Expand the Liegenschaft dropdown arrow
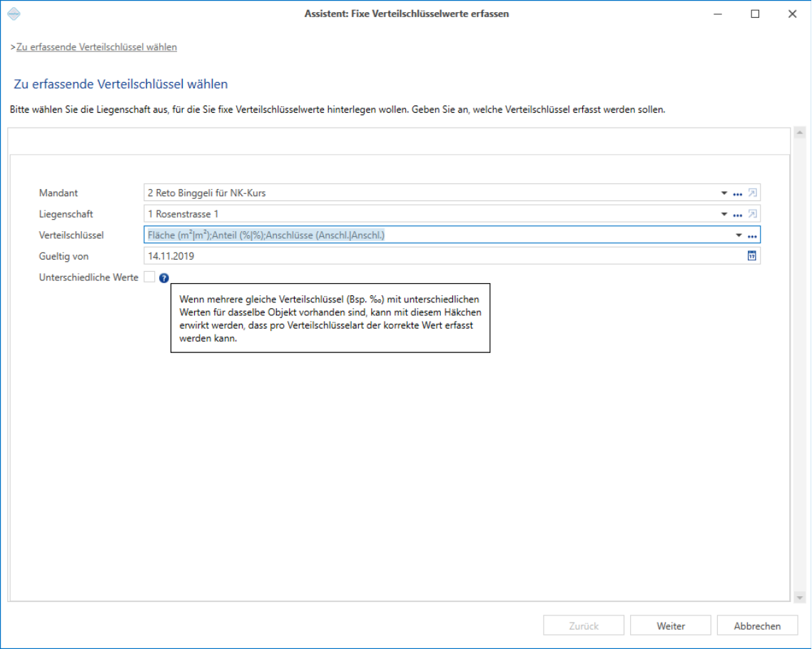Viewport: 812px width, 649px height. tap(724, 214)
